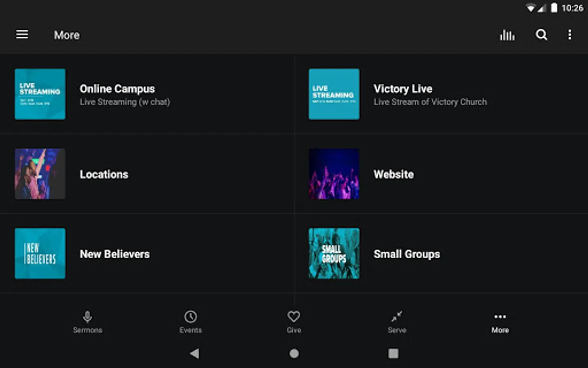
Task: Open the New Believers thumbnail
Action: click(40, 254)
